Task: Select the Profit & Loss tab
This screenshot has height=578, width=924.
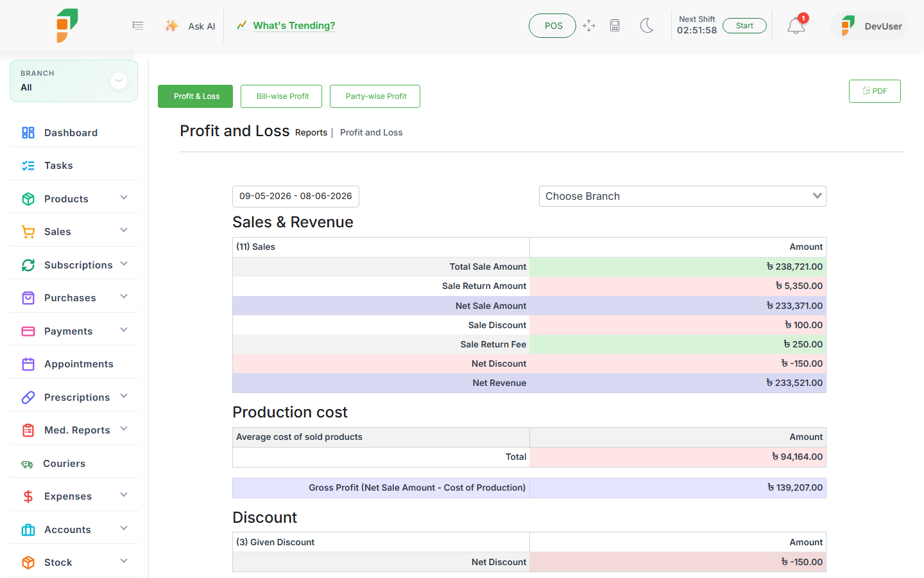Action: point(196,96)
